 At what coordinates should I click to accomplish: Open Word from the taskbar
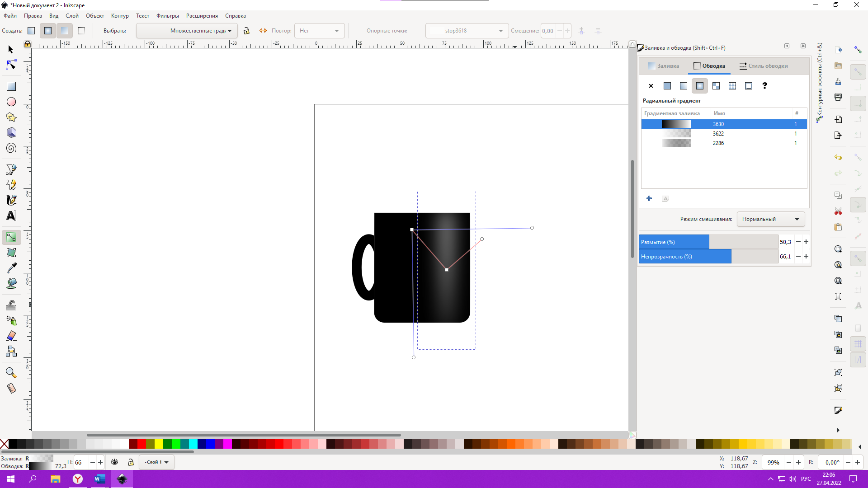click(100, 479)
